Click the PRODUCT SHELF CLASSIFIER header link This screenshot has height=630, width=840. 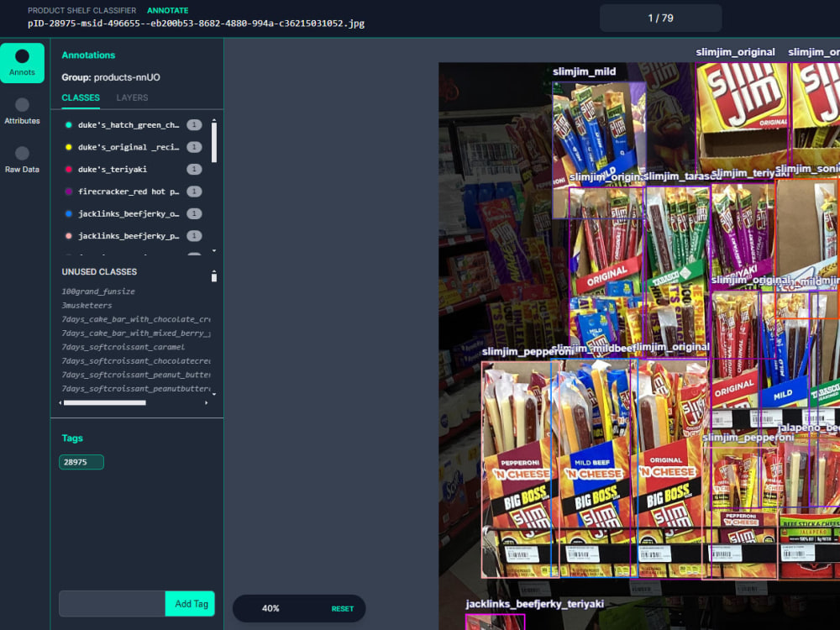(82, 10)
